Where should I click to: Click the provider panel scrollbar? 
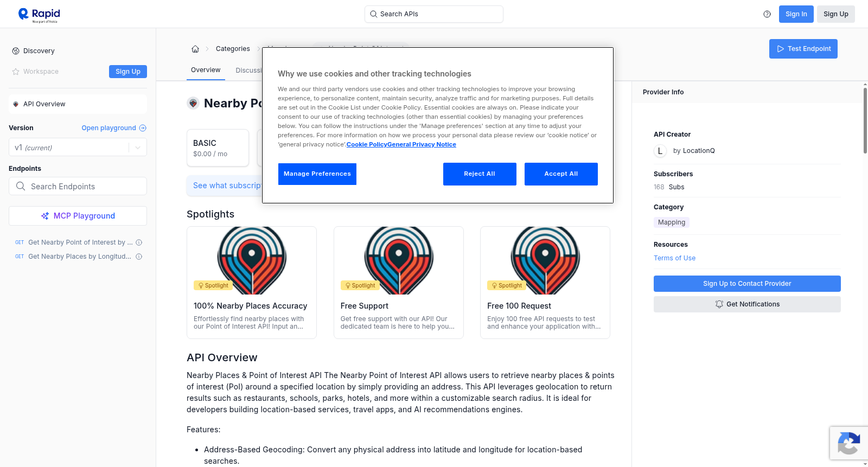click(865, 120)
